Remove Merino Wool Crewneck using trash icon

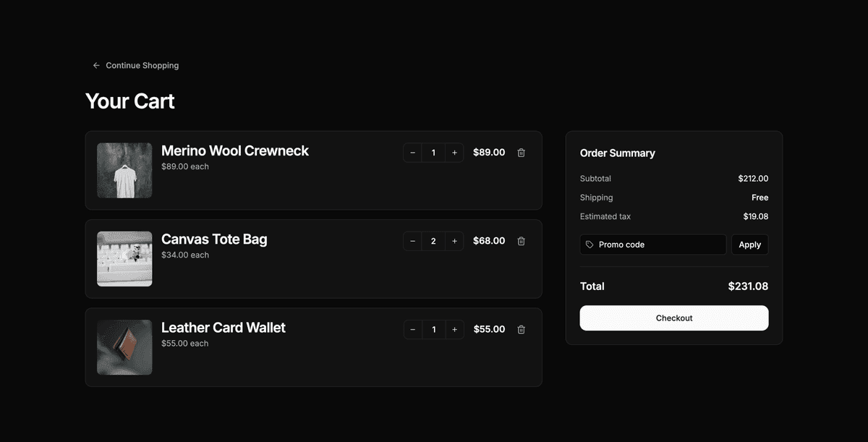coord(521,152)
